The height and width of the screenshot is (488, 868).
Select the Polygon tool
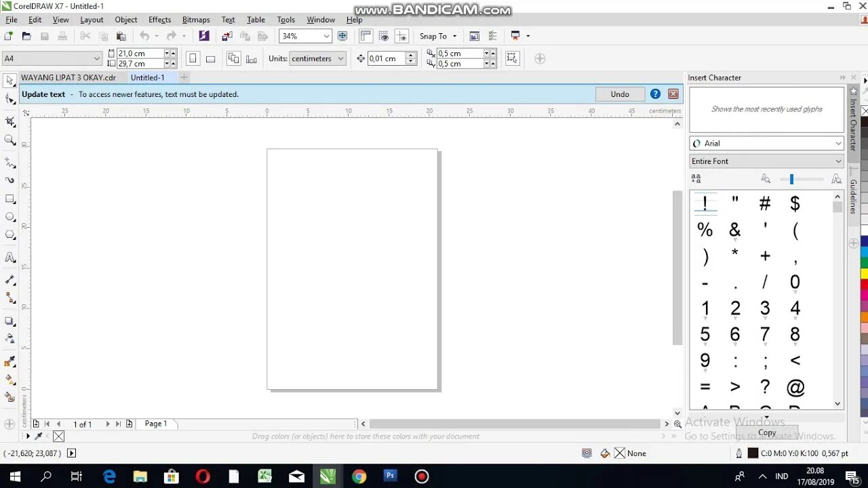[9, 235]
